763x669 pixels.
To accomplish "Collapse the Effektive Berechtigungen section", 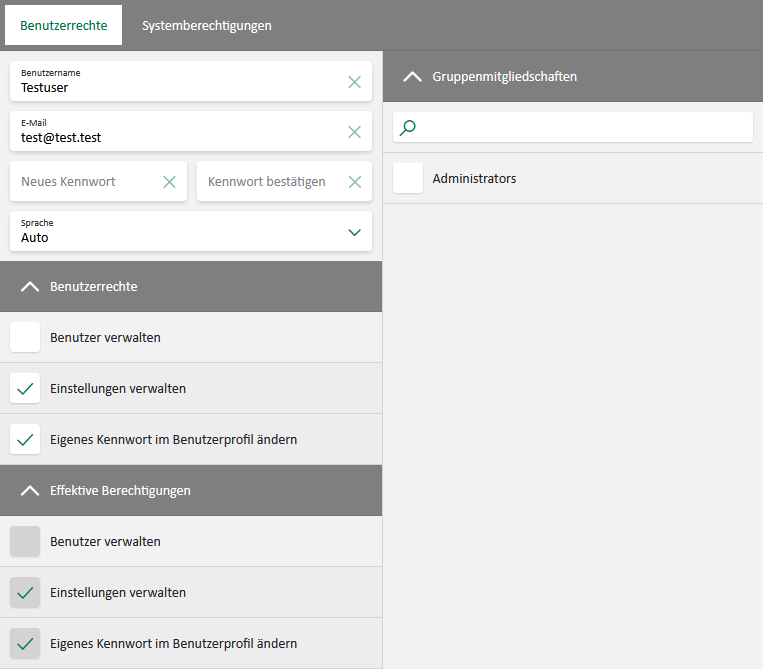I will [29, 491].
